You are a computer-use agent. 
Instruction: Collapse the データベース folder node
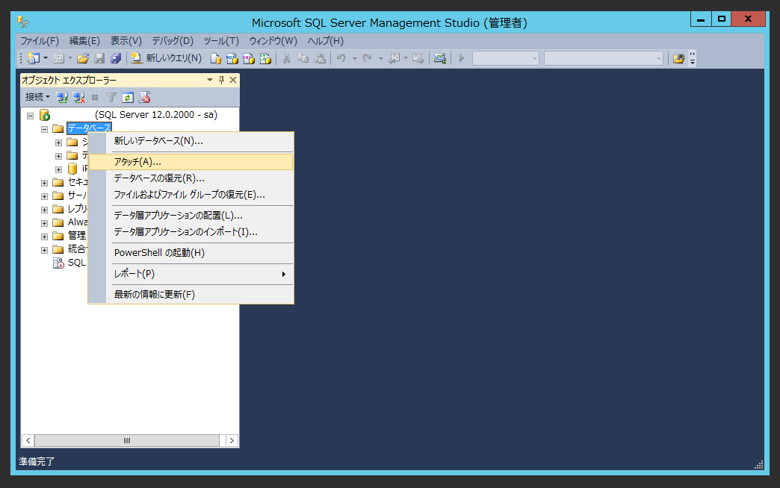[44, 129]
